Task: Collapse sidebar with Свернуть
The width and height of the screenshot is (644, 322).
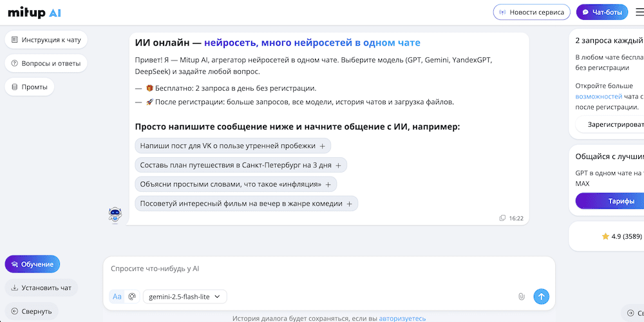Action: [32, 311]
